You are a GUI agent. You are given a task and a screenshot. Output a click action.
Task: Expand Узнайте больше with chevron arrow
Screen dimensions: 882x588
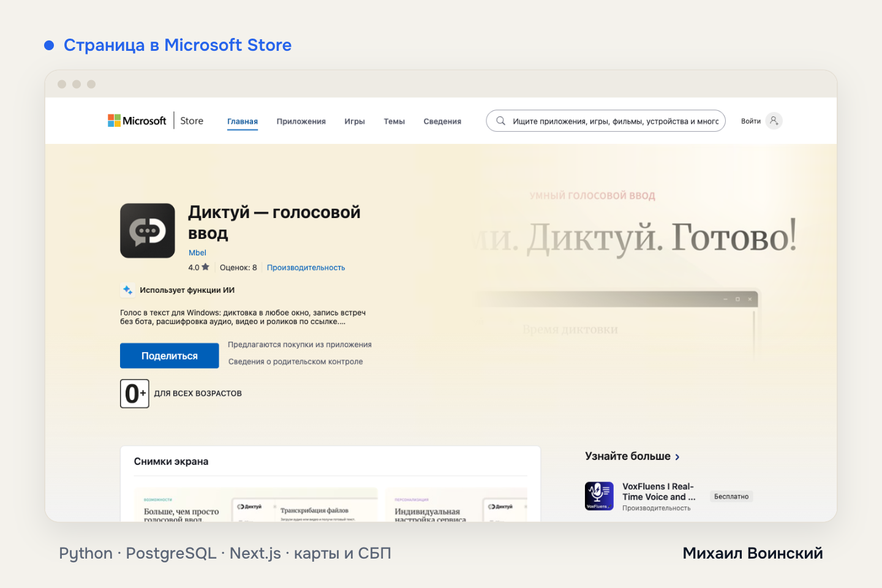(x=677, y=457)
